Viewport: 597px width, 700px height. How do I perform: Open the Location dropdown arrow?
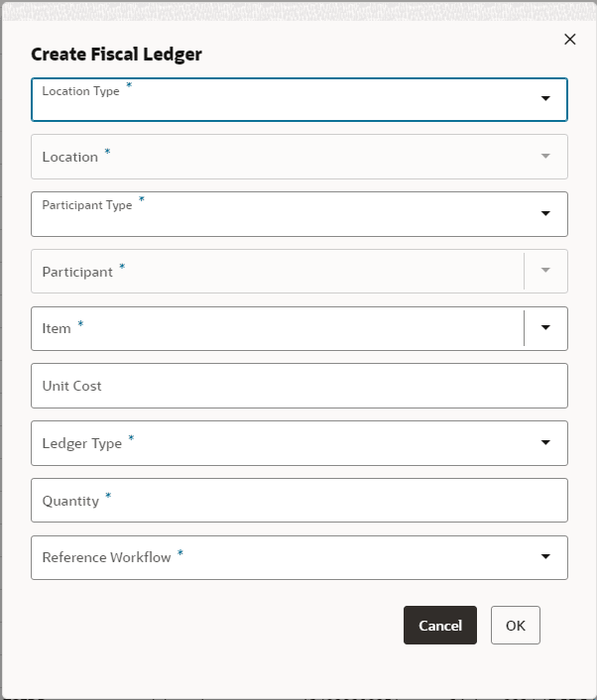(x=545, y=157)
